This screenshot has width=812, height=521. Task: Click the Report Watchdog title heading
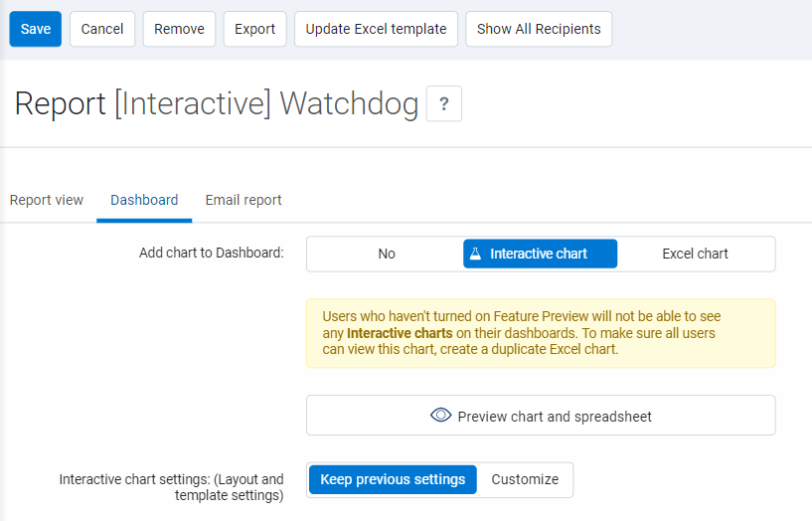pyautogui.click(x=217, y=103)
